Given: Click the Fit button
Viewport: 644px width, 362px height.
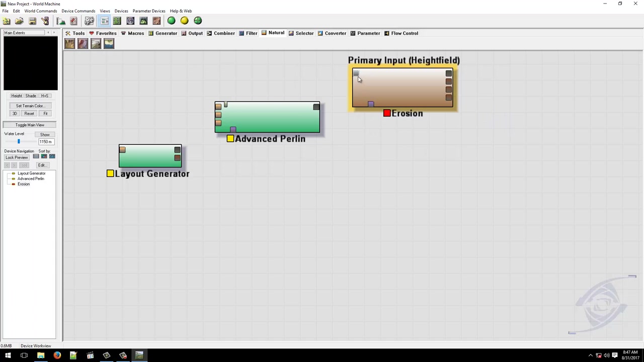Looking at the screenshot, I should point(45,114).
